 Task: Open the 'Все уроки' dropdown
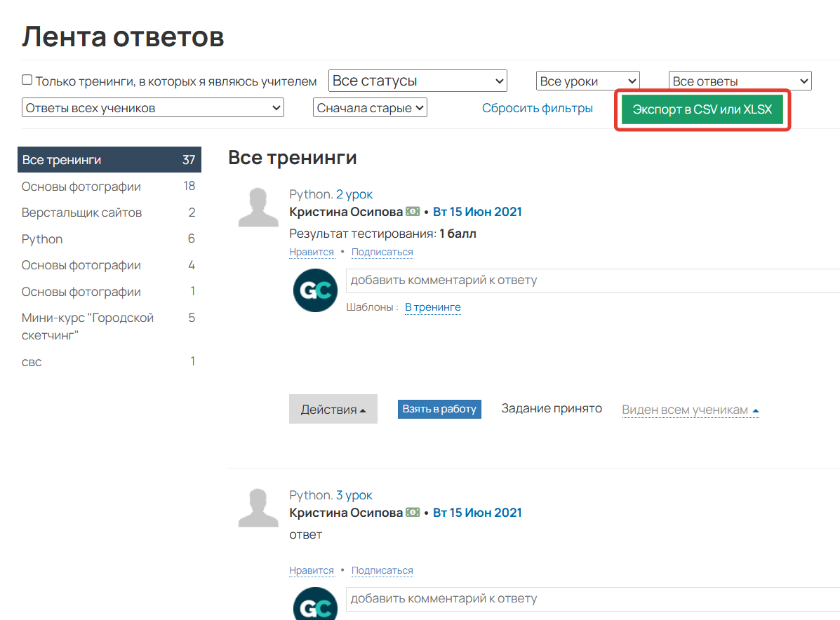pos(587,81)
